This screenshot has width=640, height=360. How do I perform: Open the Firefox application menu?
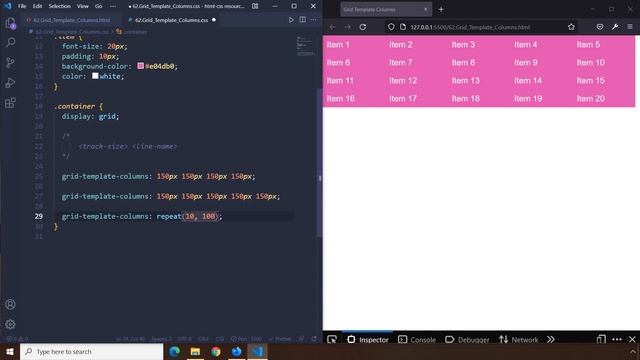tap(630, 27)
